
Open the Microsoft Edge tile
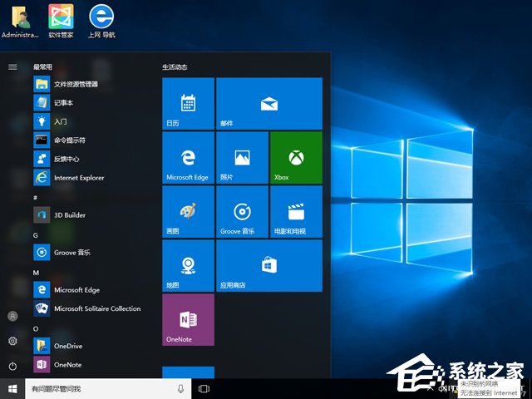(x=188, y=157)
